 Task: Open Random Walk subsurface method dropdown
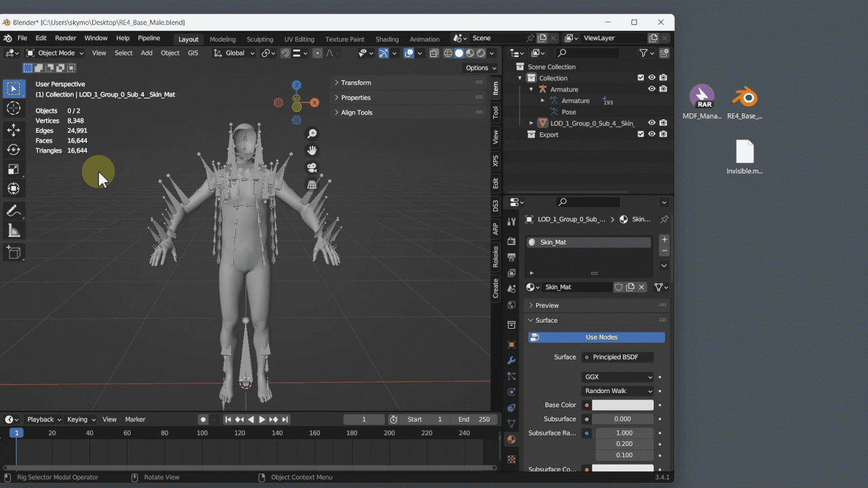[x=618, y=391]
